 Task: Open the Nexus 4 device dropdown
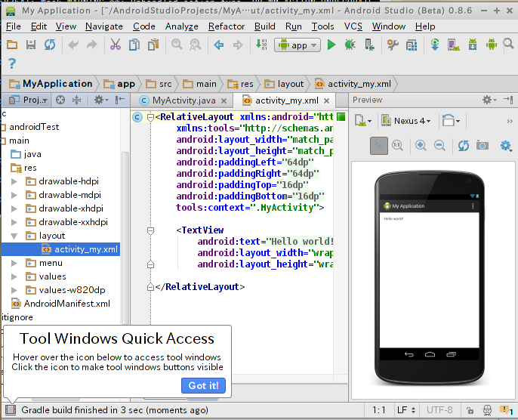click(407, 121)
